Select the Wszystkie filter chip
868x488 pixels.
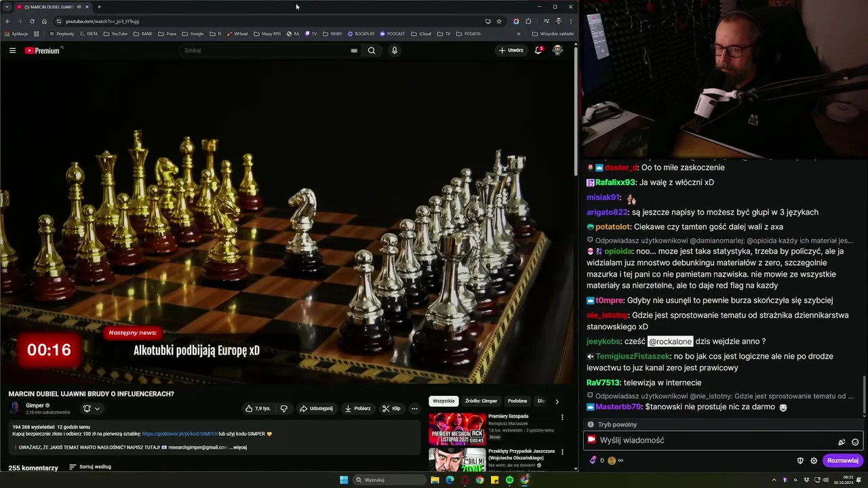[x=443, y=401]
